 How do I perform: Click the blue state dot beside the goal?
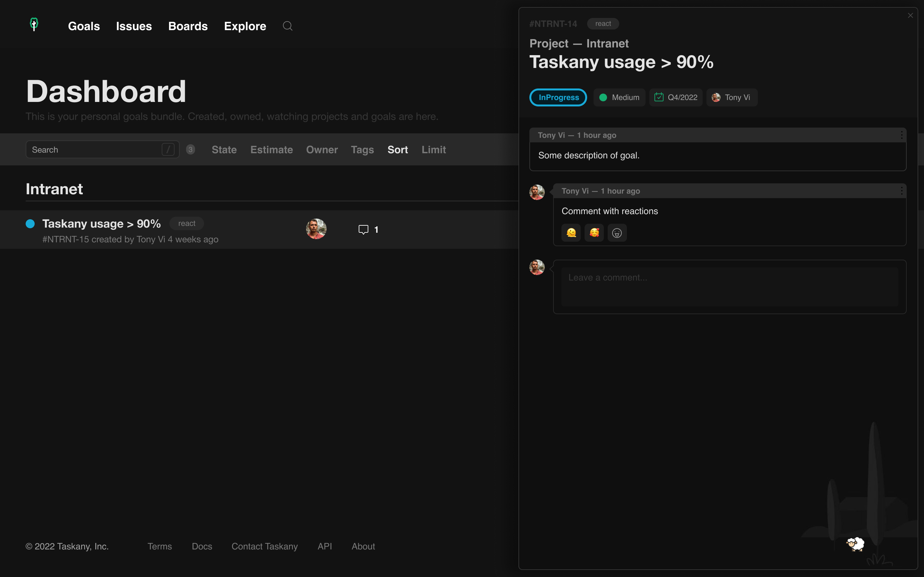[30, 224]
